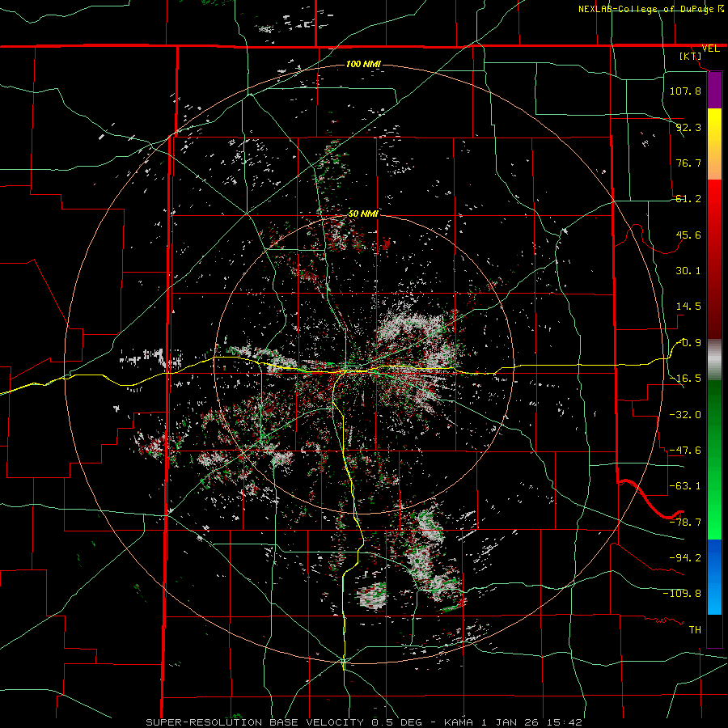The width and height of the screenshot is (728, 728).
Task: Click the -63.1 legend value
Action: tap(685, 486)
